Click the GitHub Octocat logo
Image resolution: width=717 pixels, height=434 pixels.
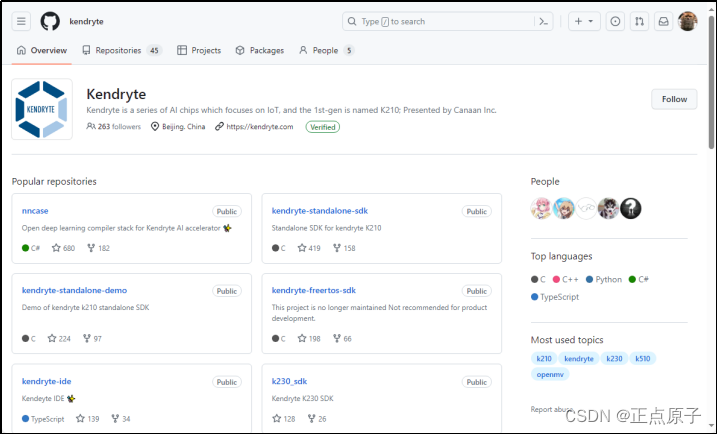(50, 21)
